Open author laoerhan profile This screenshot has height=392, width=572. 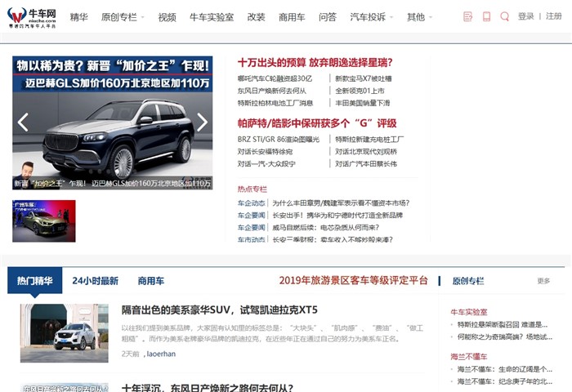161,354
